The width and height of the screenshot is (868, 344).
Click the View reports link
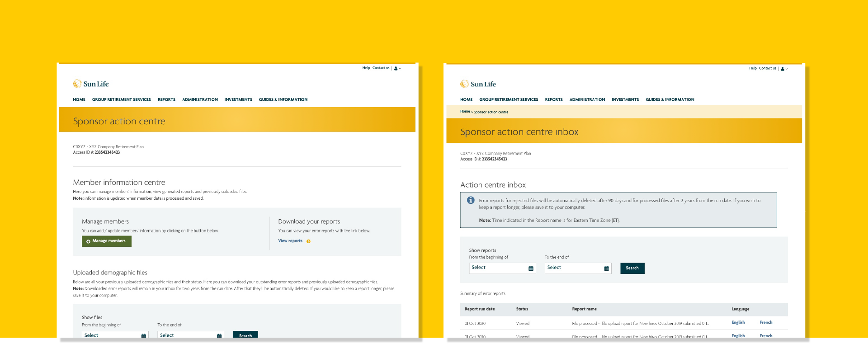290,241
